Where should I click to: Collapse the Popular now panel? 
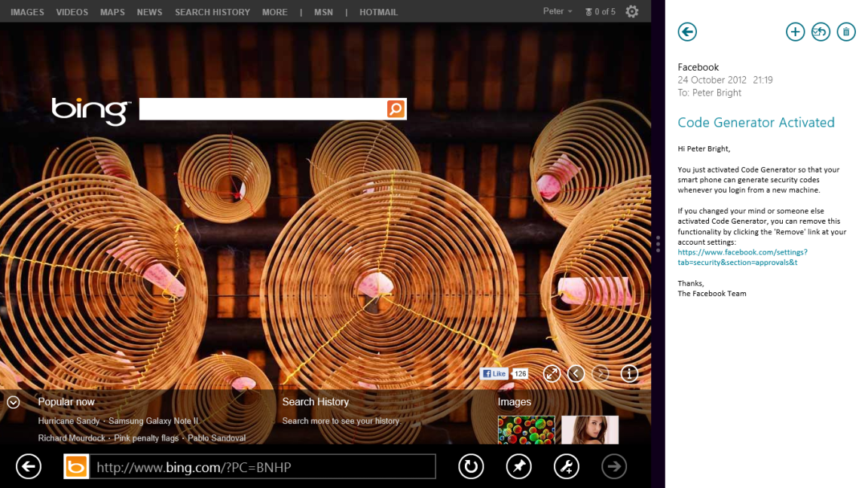(12, 402)
